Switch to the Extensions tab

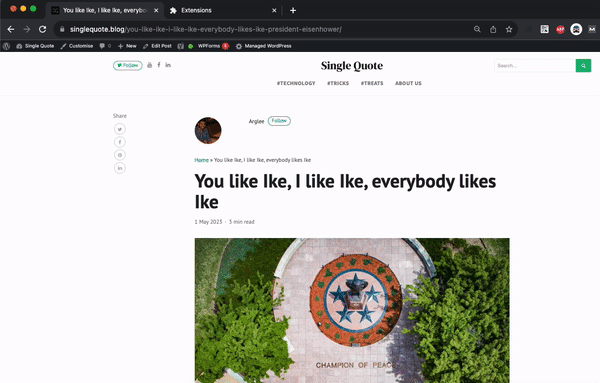tap(222, 10)
